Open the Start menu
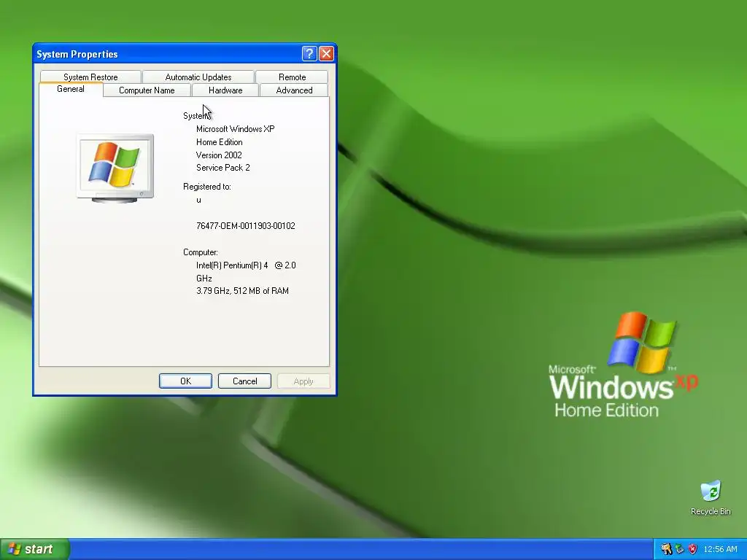 tap(35, 549)
